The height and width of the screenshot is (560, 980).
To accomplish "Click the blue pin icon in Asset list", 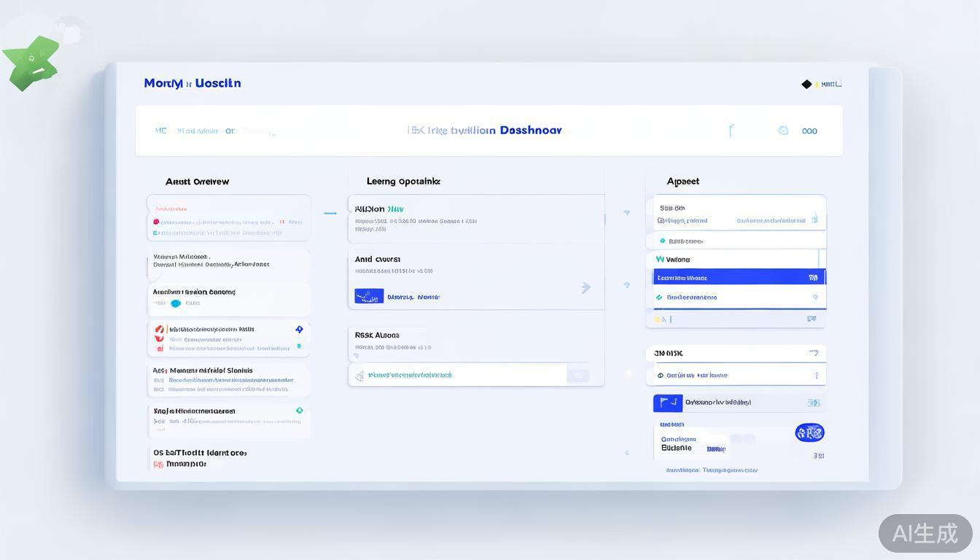I will coord(299,330).
